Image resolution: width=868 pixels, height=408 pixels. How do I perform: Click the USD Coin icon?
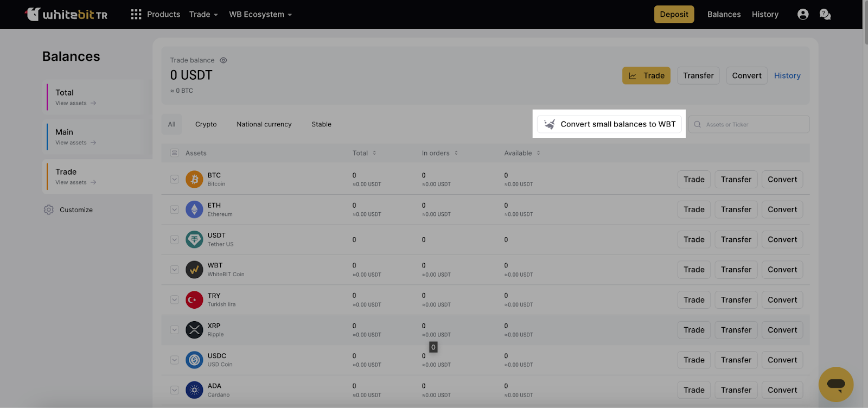[194, 360]
